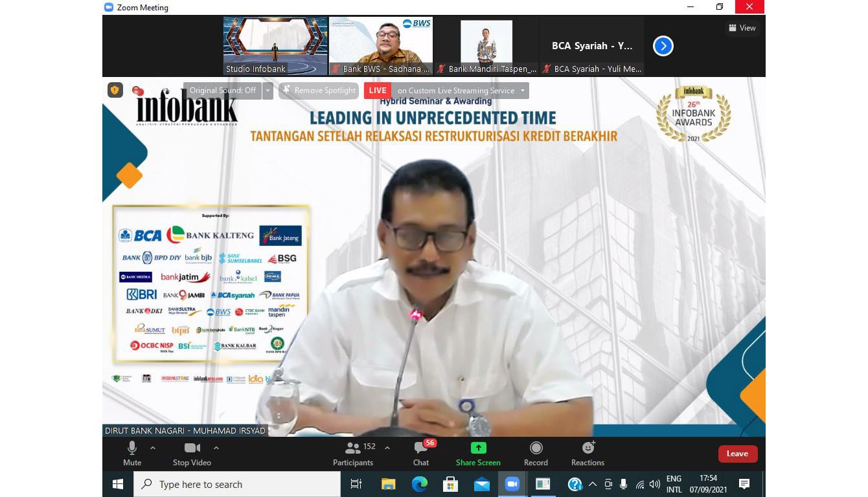Open the Reactions menu
This screenshot has height=497, width=868.
point(588,452)
